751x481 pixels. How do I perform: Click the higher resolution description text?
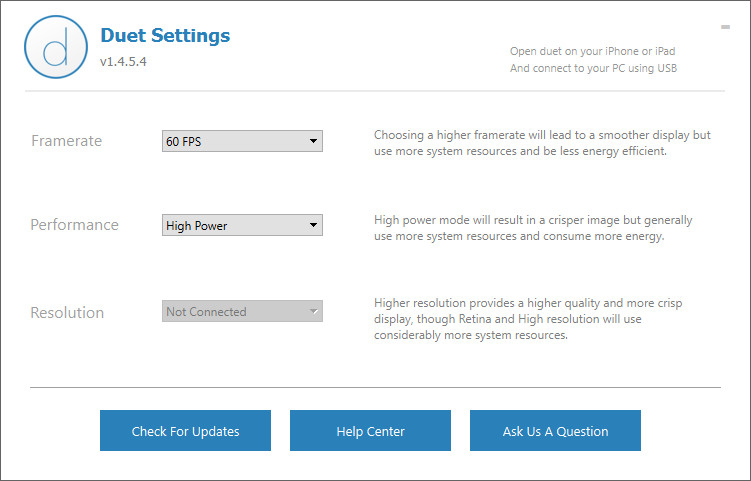(x=528, y=319)
